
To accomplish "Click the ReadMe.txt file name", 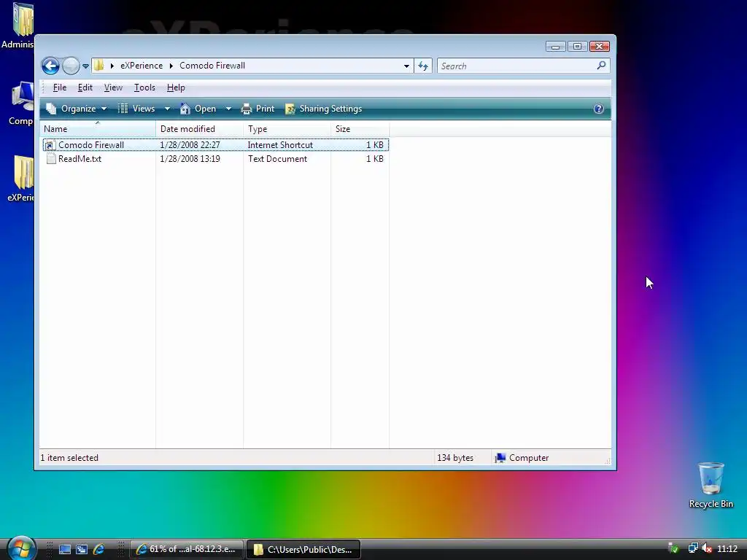I will pyautogui.click(x=80, y=158).
